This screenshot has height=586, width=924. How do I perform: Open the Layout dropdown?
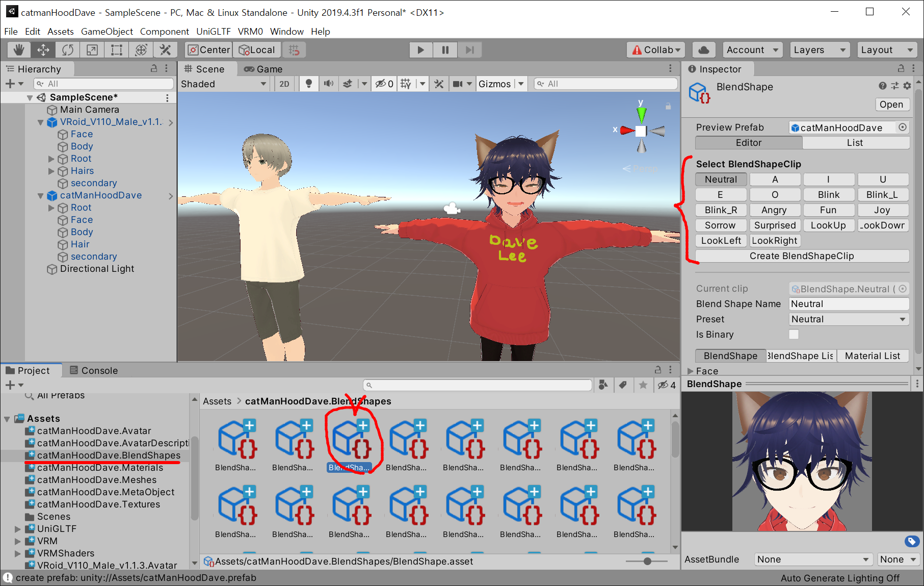(887, 50)
